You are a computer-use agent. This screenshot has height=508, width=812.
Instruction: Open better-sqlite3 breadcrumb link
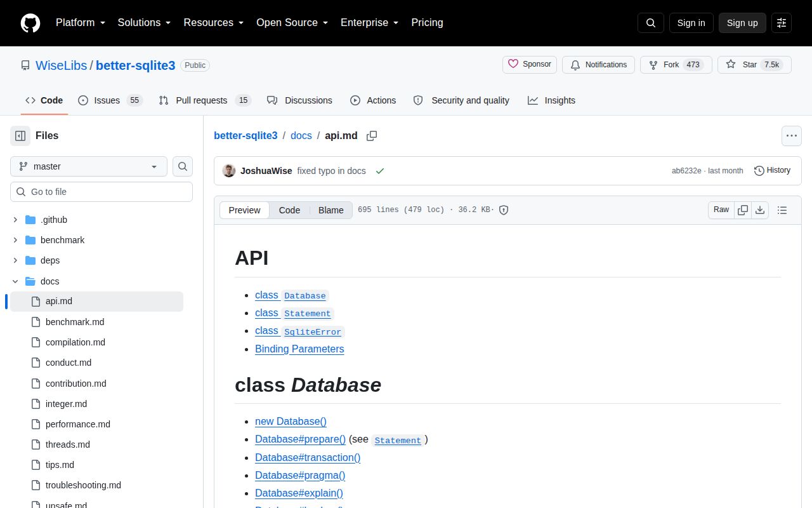(246, 135)
